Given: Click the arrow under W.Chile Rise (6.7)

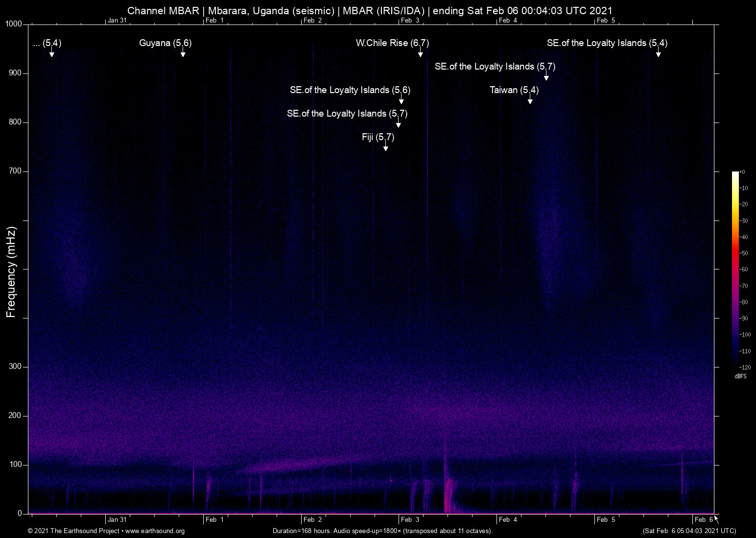Looking at the screenshot, I should (420, 53).
